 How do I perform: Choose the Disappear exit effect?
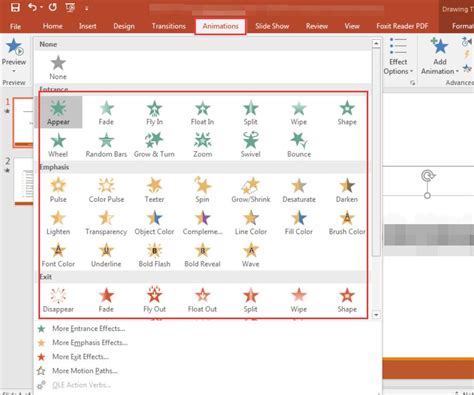(58, 300)
